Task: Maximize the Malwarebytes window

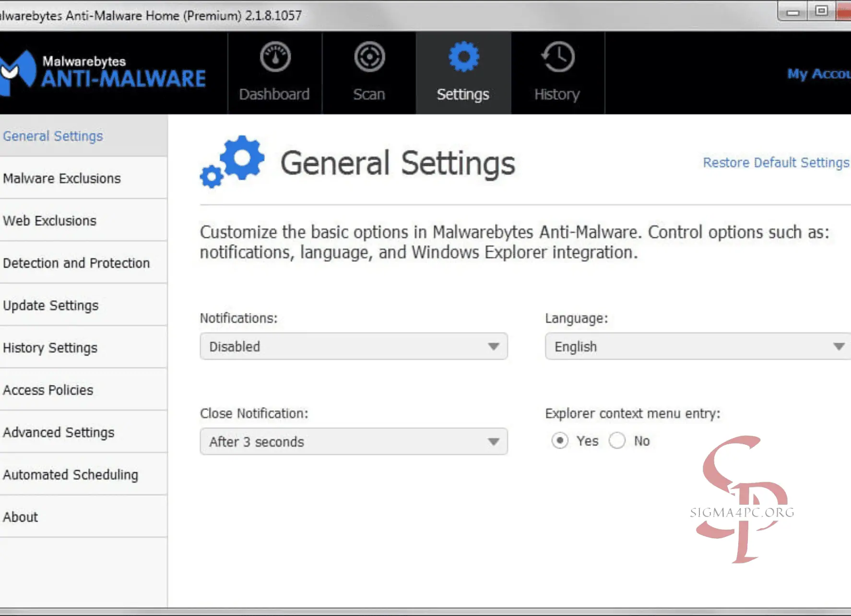Action: [821, 11]
